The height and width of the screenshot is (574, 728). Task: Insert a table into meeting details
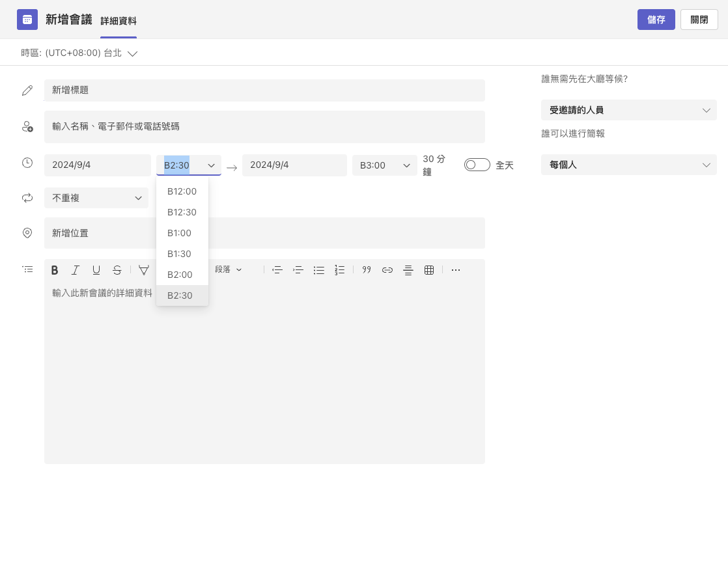[x=429, y=270]
